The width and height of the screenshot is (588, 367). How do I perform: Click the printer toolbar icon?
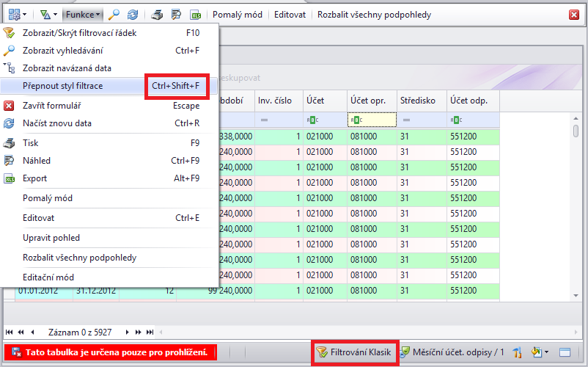click(x=157, y=15)
